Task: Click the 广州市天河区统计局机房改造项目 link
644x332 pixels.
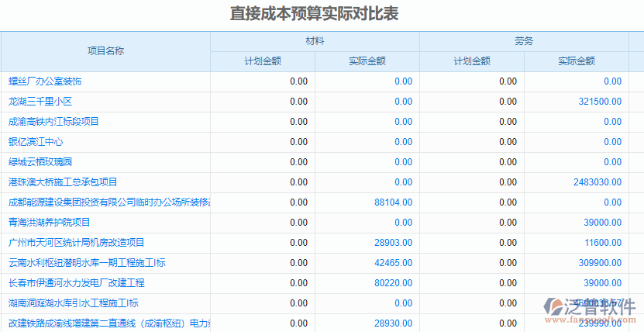Action: pos(76,243)
